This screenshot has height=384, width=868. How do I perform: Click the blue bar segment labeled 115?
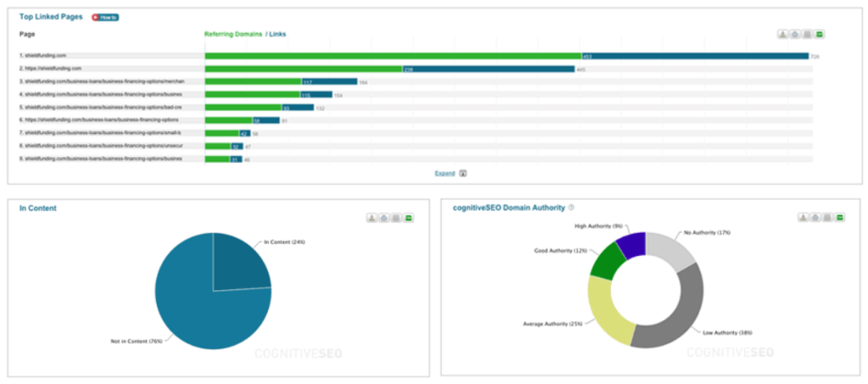click(316, 95)
